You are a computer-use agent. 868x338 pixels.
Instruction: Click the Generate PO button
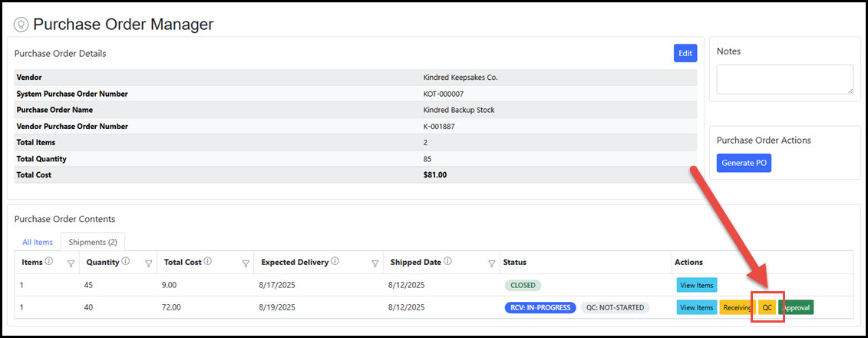(x=744, y=163)
